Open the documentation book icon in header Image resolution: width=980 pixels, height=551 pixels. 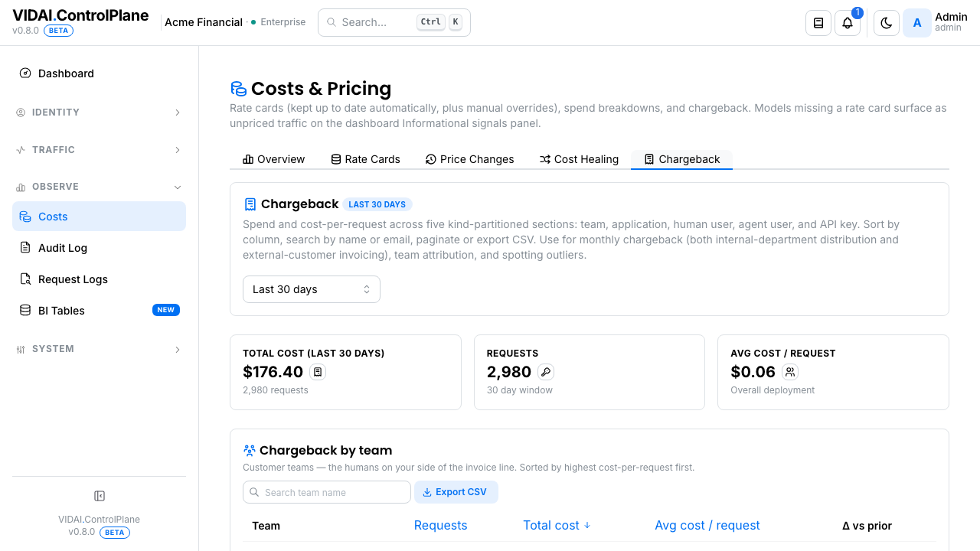coord(818,23)
